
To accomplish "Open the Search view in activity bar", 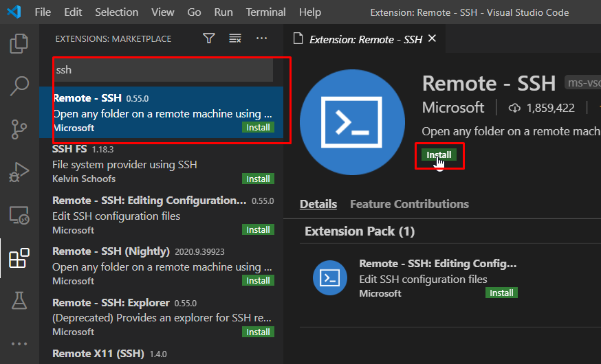I will (19, 86).
